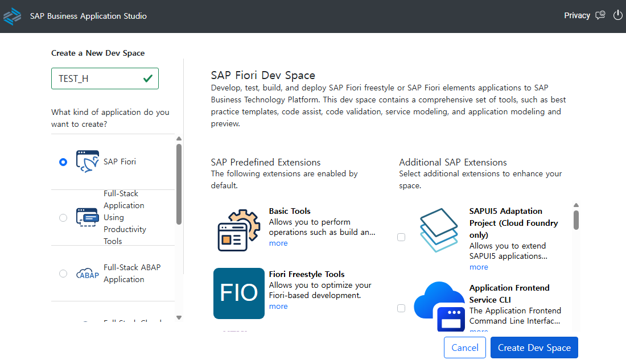Click more link under SAPUI5 Adaptation Project
Screen dimensions: 626x364
[479, 267]
